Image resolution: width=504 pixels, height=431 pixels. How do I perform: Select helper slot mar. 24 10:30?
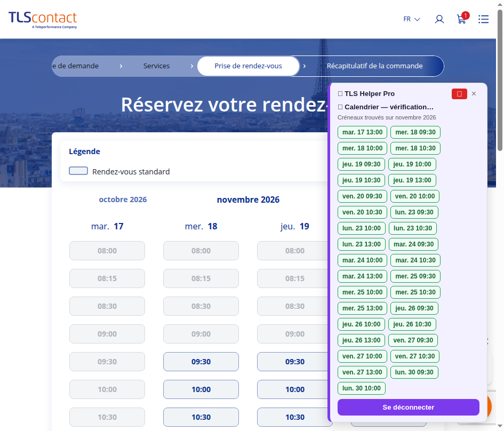(415, 260)
